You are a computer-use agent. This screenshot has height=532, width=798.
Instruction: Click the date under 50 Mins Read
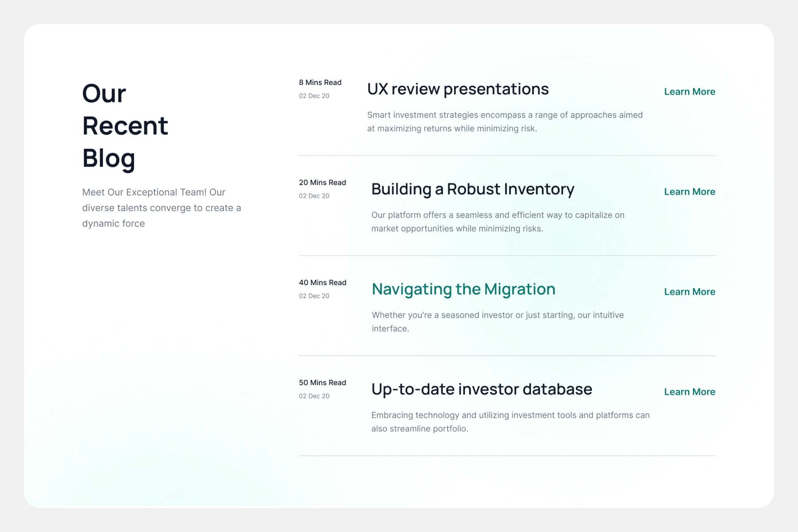[x=314, y=396]
